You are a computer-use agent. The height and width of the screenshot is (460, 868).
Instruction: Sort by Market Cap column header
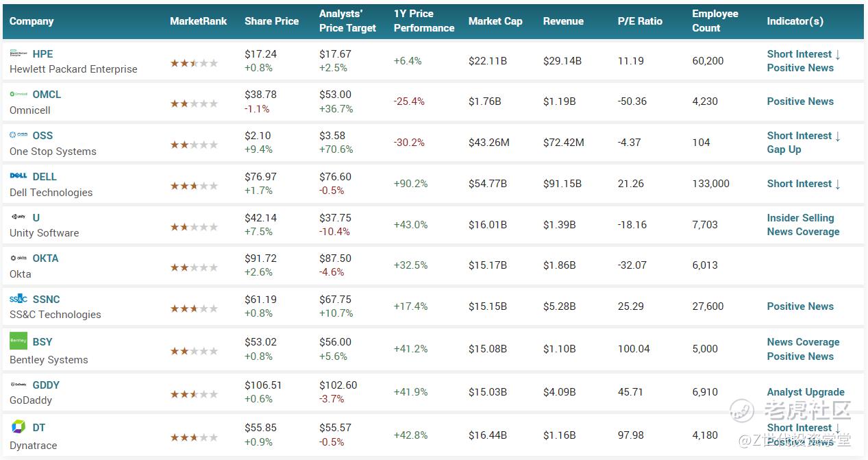click(495, 21)
